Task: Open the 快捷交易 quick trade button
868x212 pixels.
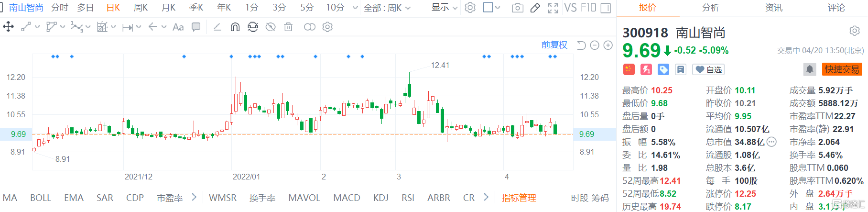Action: 842,69
